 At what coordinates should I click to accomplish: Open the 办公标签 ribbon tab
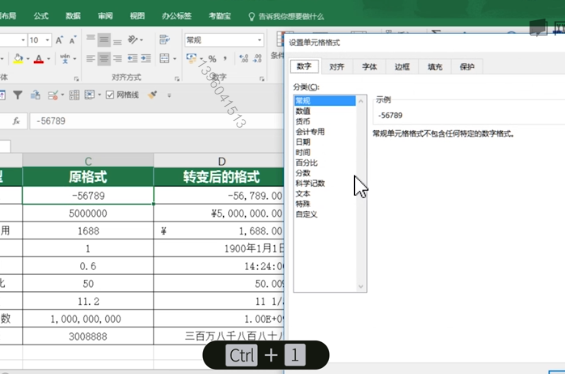pyautogui.click(x=177, y=16)
